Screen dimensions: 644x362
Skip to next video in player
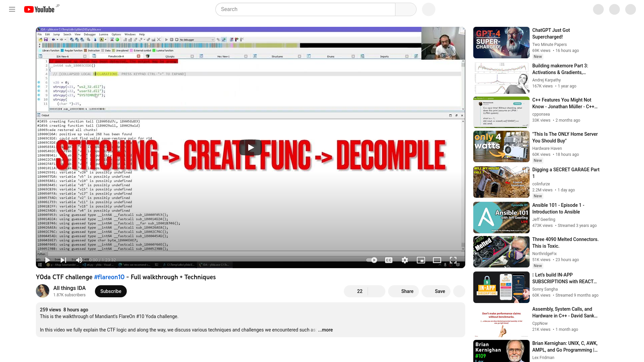(x=63, y=260)
